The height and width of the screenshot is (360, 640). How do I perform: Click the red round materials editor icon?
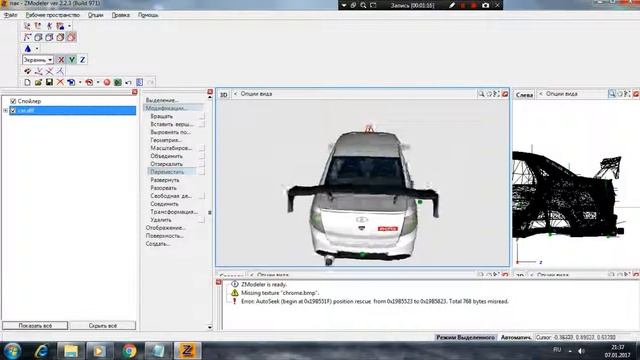107,82
